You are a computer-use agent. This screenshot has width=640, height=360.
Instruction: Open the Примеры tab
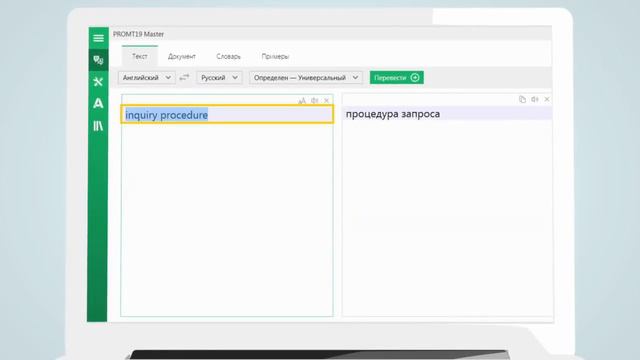275,56
